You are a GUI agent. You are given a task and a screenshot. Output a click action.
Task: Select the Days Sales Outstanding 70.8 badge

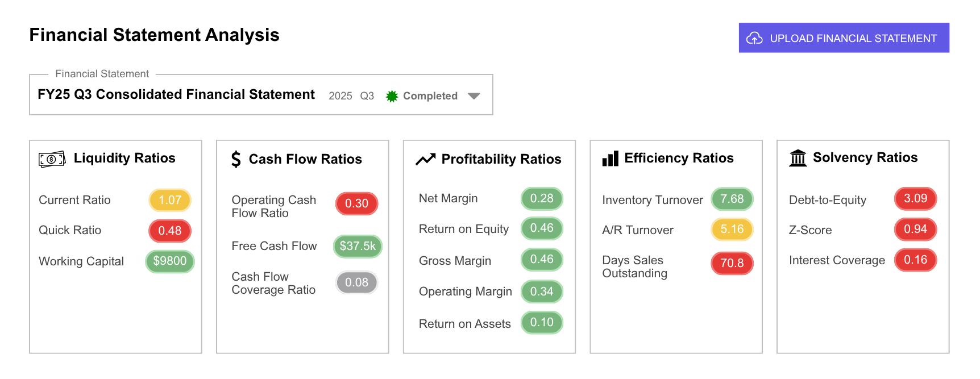coord(732,263)
